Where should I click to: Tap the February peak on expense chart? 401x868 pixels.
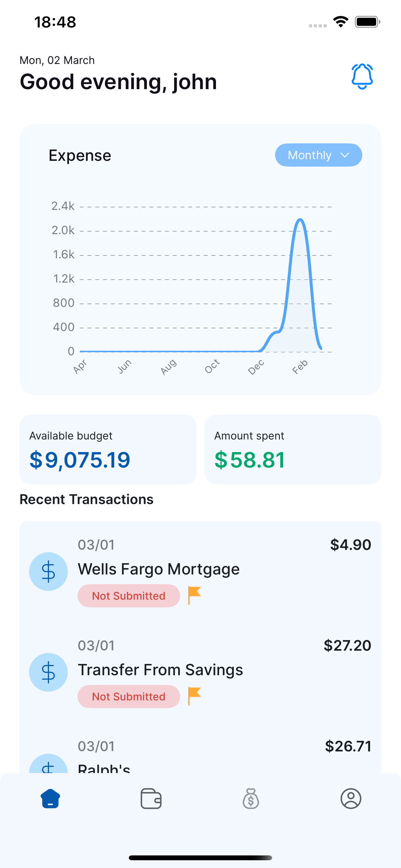coord(300,220)
